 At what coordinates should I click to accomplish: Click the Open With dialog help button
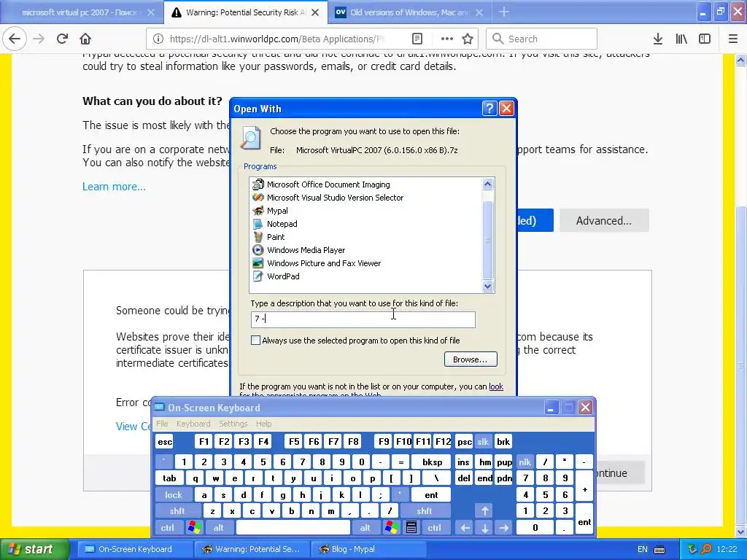point(489,109)
